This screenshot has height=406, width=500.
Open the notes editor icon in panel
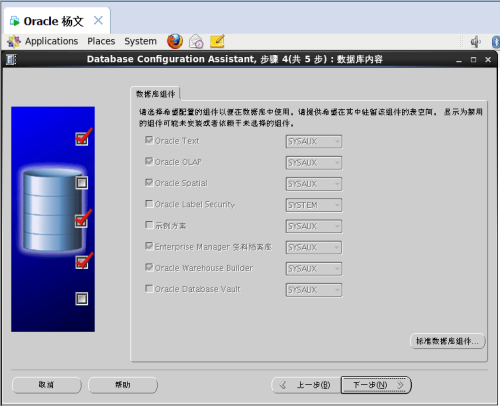(x=217, y=41)
